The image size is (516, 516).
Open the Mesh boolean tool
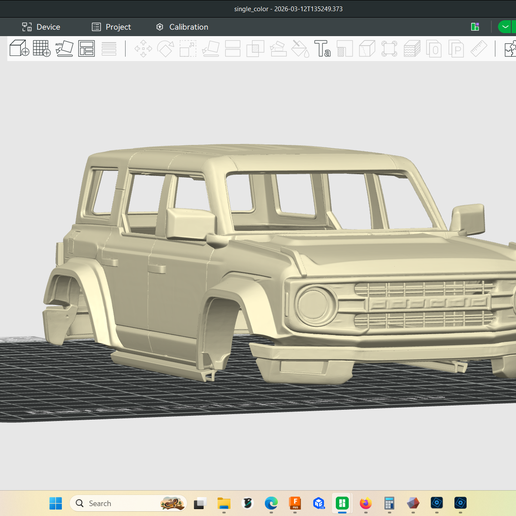coord(255,49)
